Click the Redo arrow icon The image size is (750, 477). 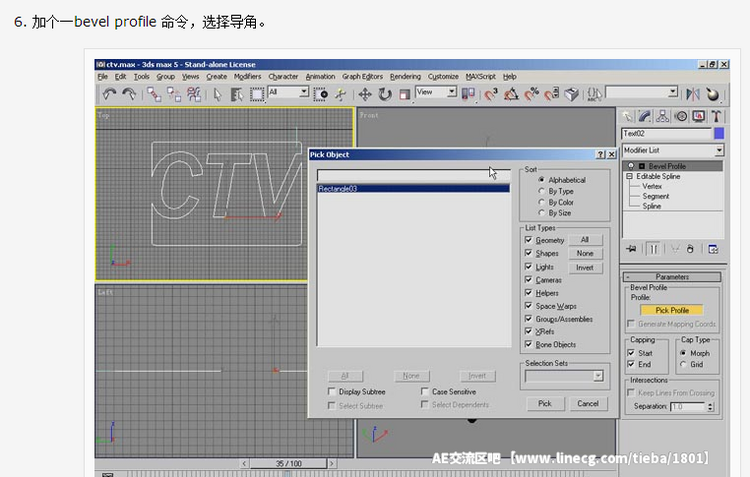[x=129, y=94]
